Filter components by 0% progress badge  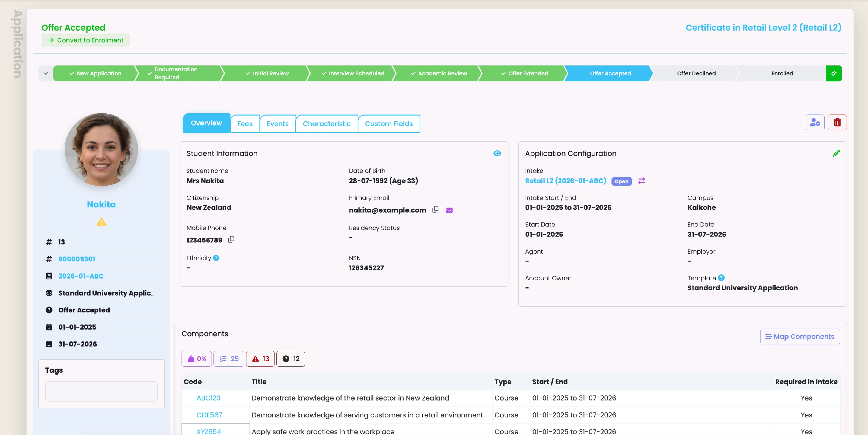196,359
